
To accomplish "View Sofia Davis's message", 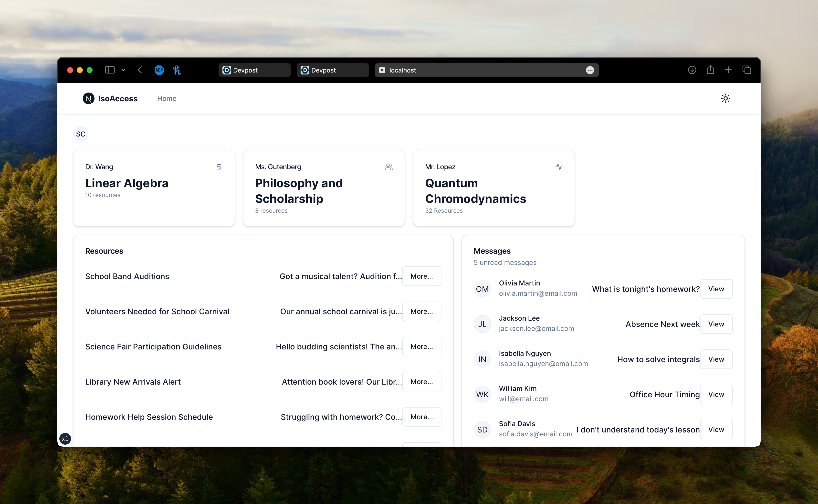I will [716, 429].
